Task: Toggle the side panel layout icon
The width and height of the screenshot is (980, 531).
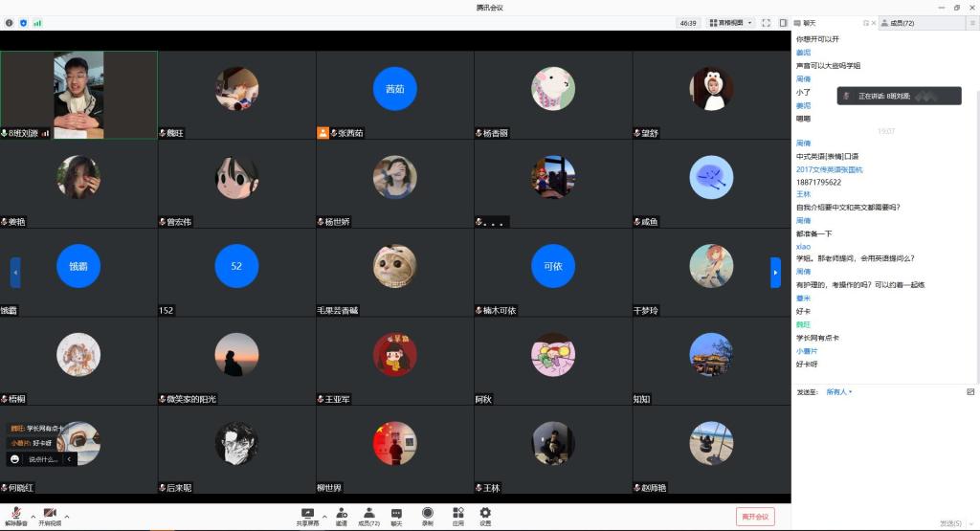Action: tap(783, 22)
